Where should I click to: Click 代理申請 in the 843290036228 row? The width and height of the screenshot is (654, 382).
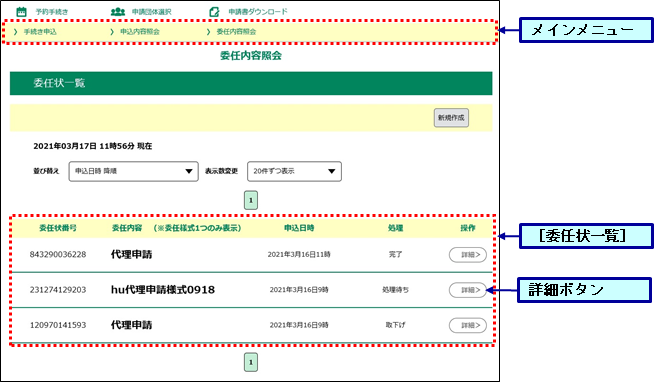(131, 254)
